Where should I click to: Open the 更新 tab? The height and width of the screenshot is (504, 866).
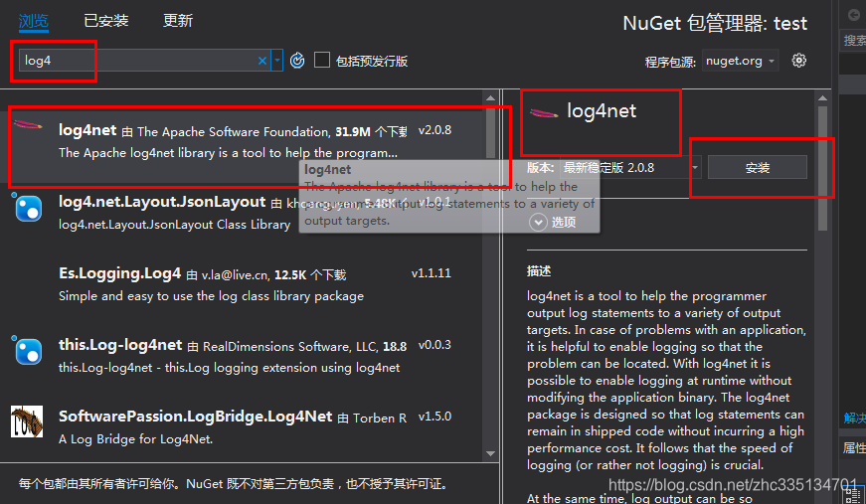pyautogui.click(x=178, y=21)
